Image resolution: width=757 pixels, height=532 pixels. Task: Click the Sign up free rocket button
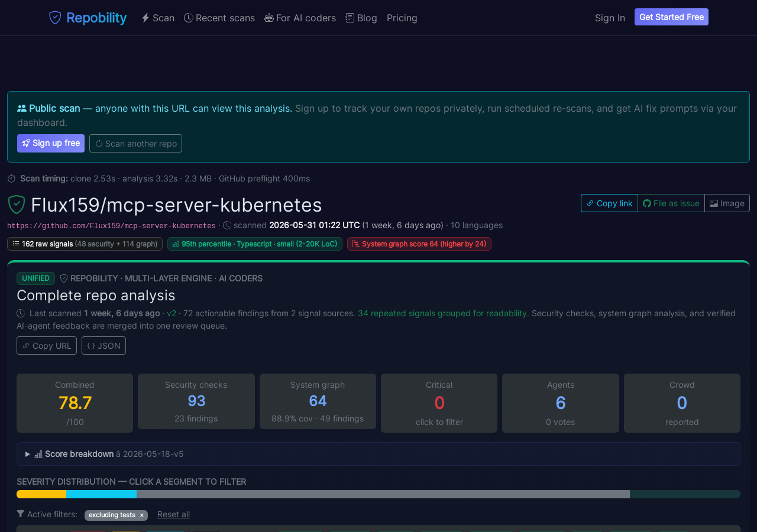(51, 143)
